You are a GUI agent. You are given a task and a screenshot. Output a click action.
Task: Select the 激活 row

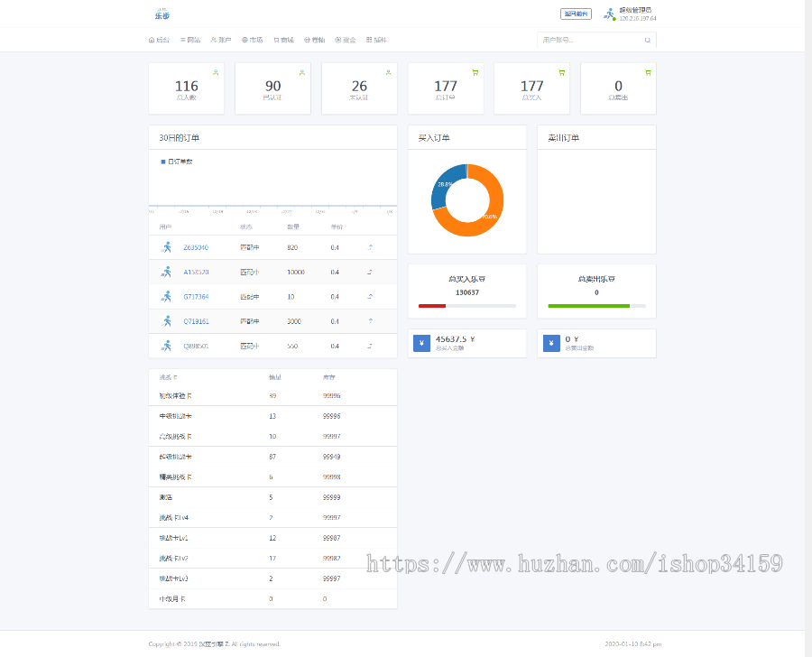coord(272,497)
